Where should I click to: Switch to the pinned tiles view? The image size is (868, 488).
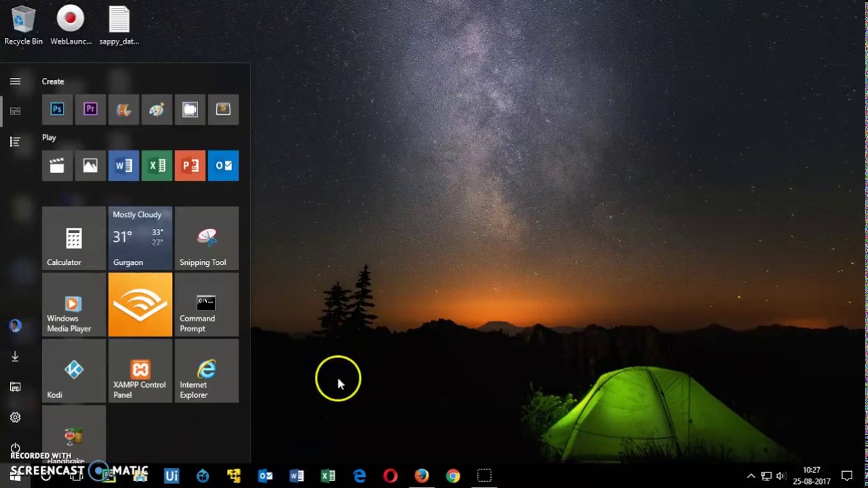15,111
